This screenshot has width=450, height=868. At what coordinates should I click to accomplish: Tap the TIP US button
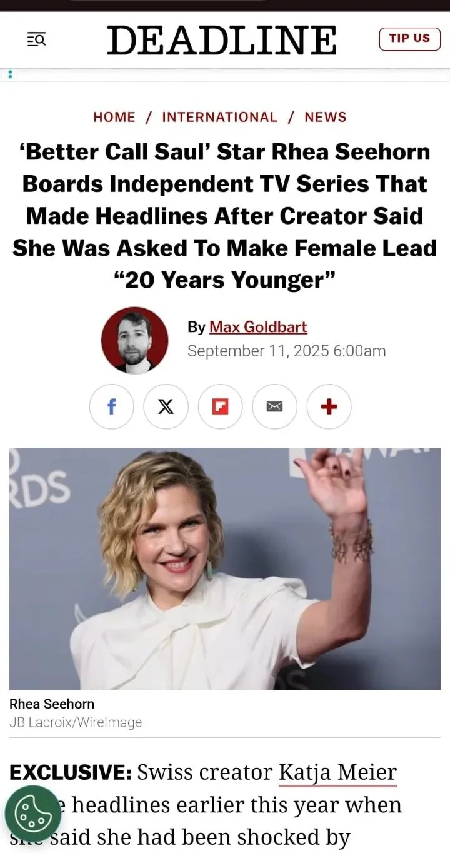409,39
